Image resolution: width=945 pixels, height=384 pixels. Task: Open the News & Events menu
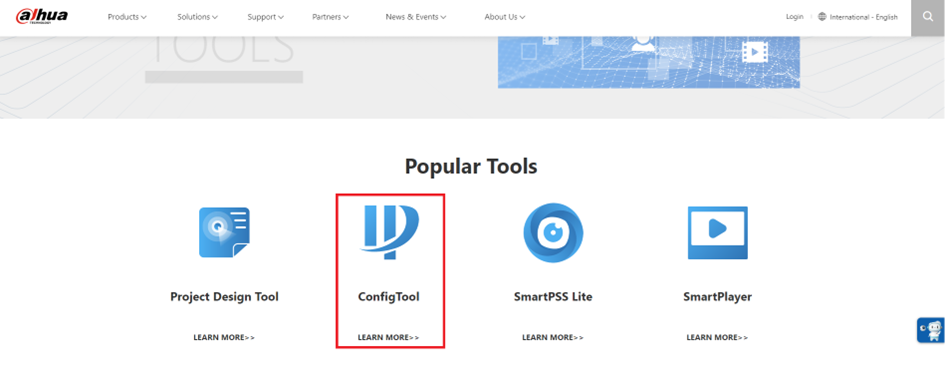pyautogui.click(x=416, y=17)
